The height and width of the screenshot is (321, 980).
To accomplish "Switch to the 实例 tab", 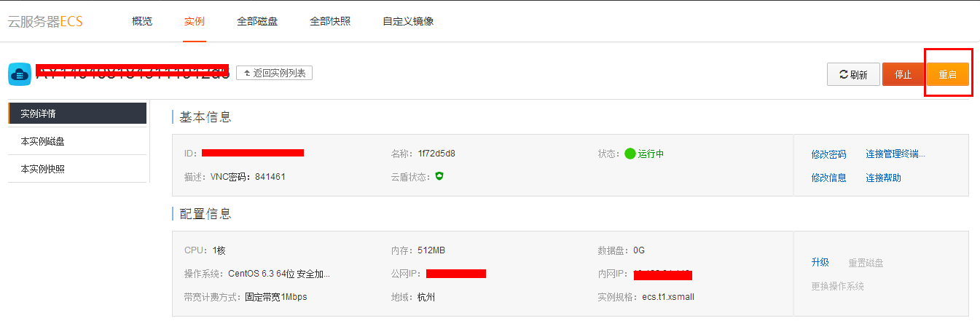I will (x=195, y=21).
